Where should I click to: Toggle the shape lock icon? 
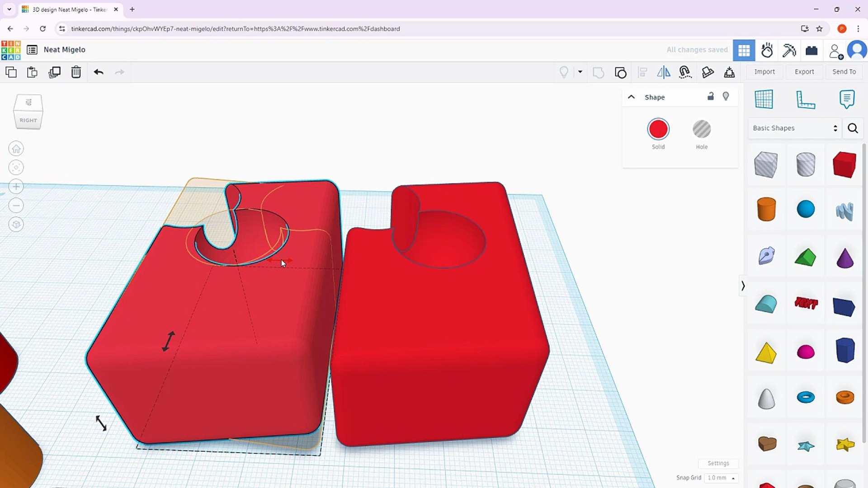point(711,97)
